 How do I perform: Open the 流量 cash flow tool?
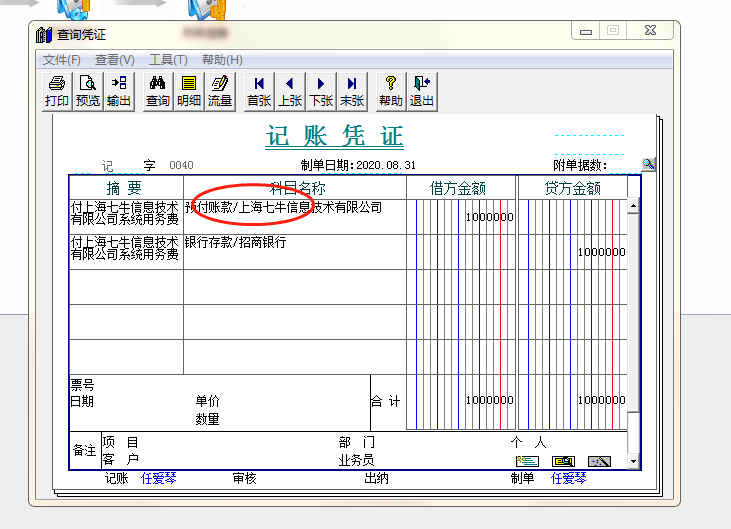(220, 91)
